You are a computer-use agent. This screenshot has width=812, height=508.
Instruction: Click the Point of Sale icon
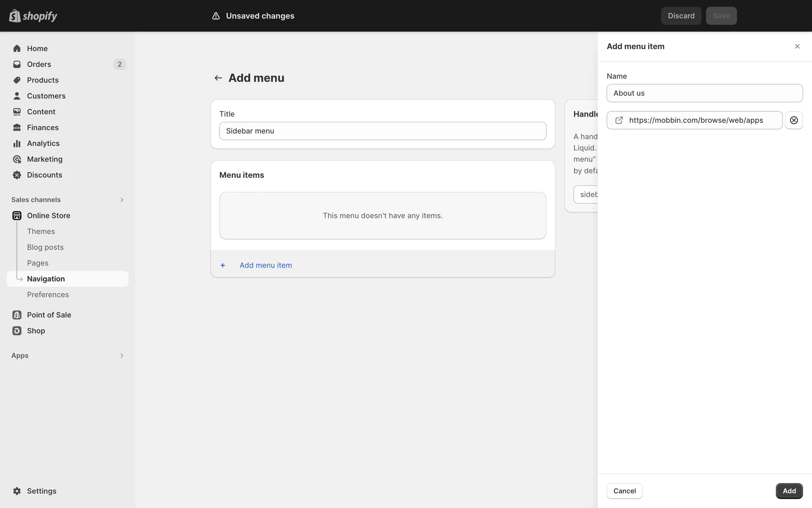(17, 315)
